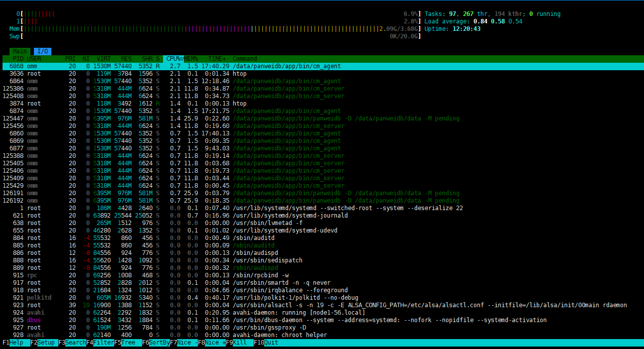Select panweidb process PID 126192

(322, 201)
